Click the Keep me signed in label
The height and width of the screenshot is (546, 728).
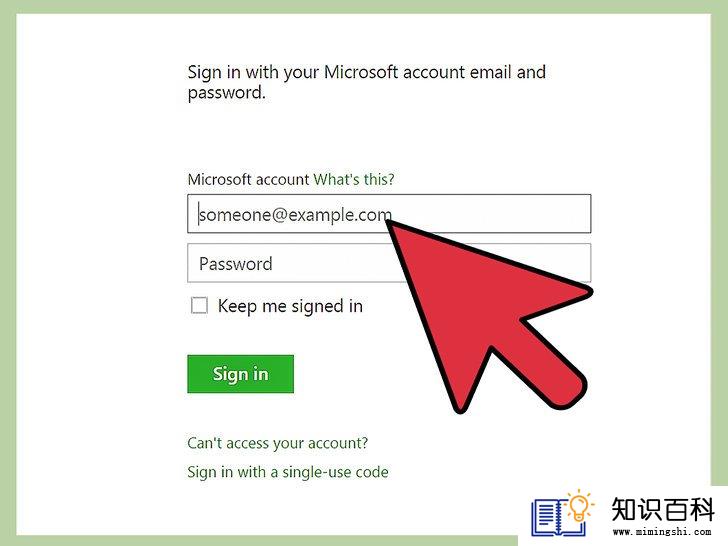click(x=290, y=306)
